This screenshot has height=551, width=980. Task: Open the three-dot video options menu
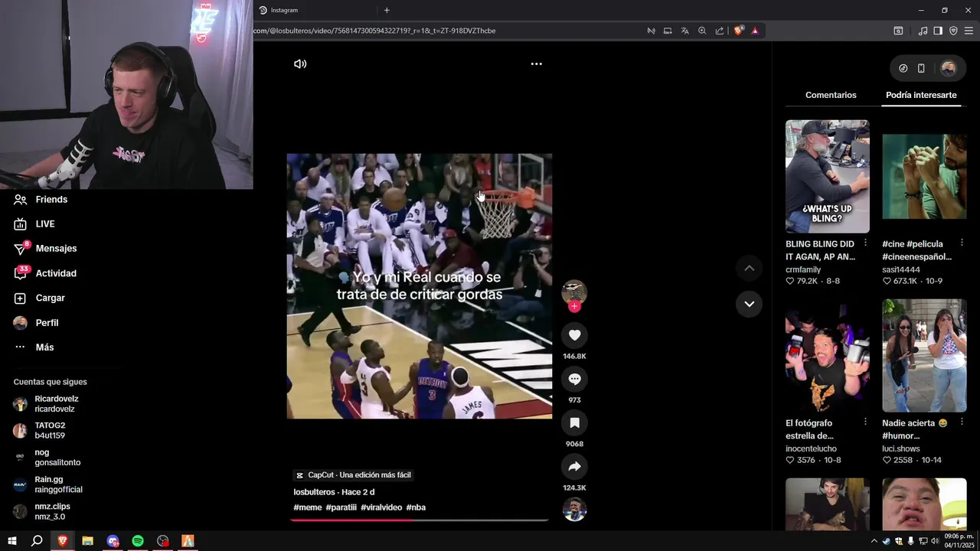pyautogui.click(x=537, y=64)
